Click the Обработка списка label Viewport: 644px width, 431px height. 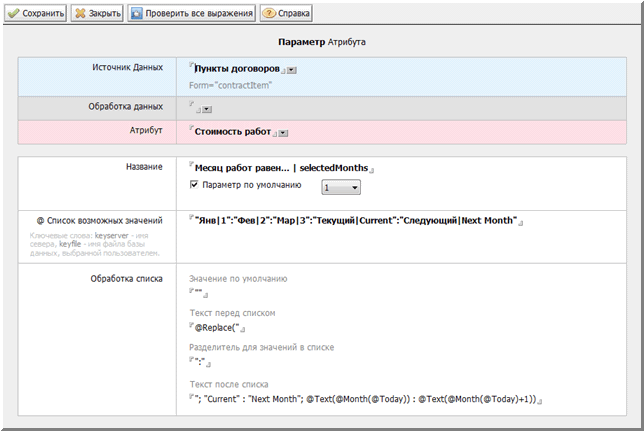click(126, 279)
